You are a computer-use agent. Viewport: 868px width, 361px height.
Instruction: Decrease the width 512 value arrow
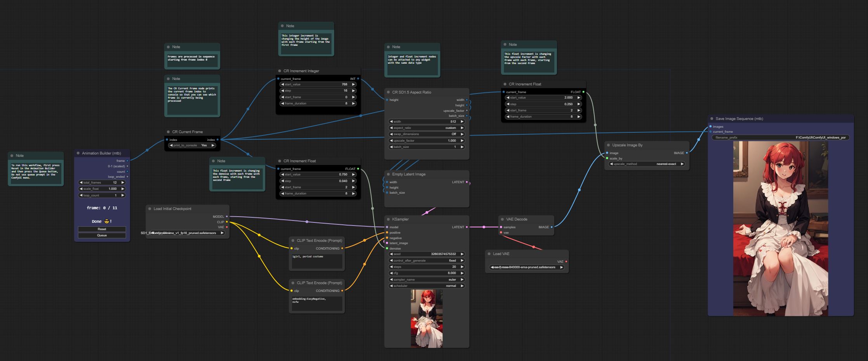pos(391,121)
